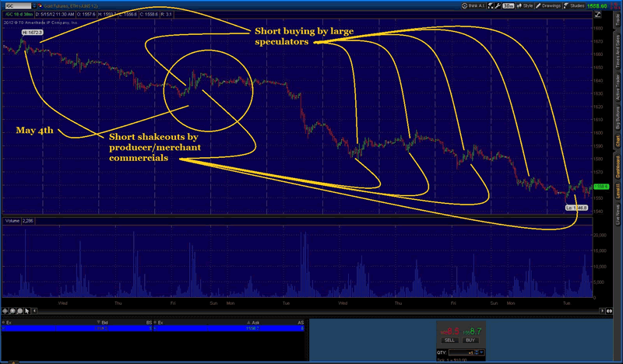Viewport: 623px width, 364px height.
Task: Select the pointer cursor tool
Action: coord(27,311)
